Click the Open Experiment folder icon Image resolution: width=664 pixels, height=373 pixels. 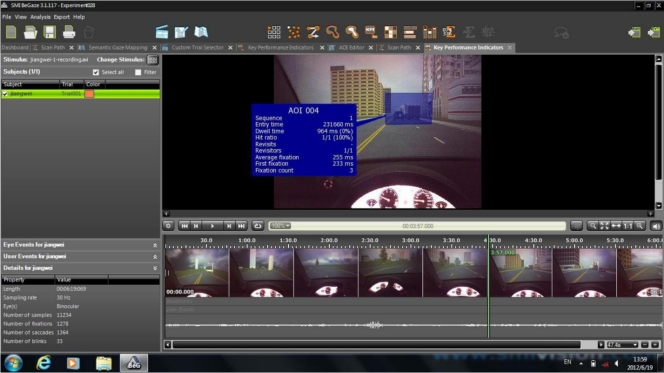(30, 32)
